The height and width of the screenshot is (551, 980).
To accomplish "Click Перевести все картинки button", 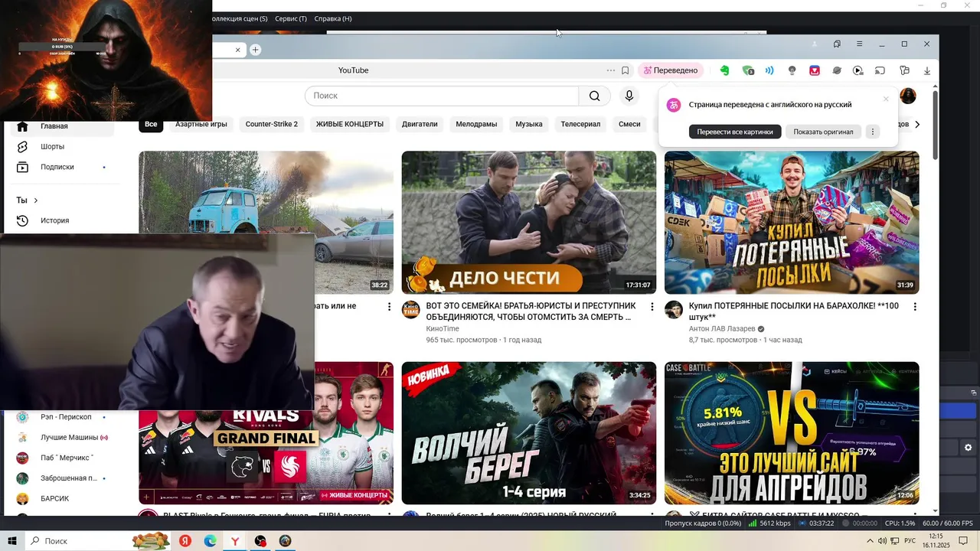I will click(735, 132).
